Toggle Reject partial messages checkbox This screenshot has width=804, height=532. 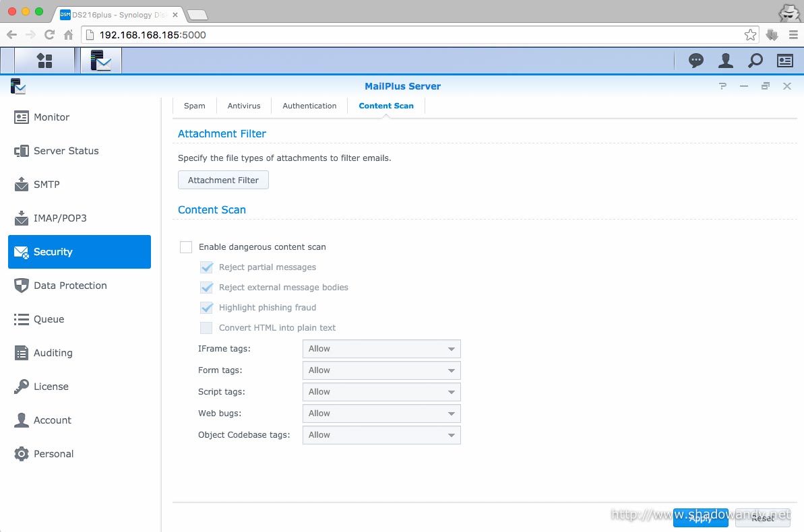[x=207, y=267]
